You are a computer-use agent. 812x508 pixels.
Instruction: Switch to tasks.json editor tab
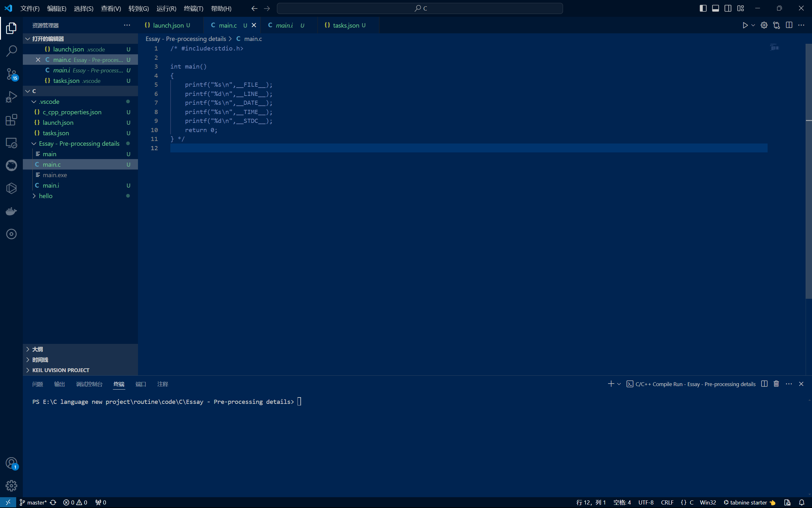coord(348,25)
